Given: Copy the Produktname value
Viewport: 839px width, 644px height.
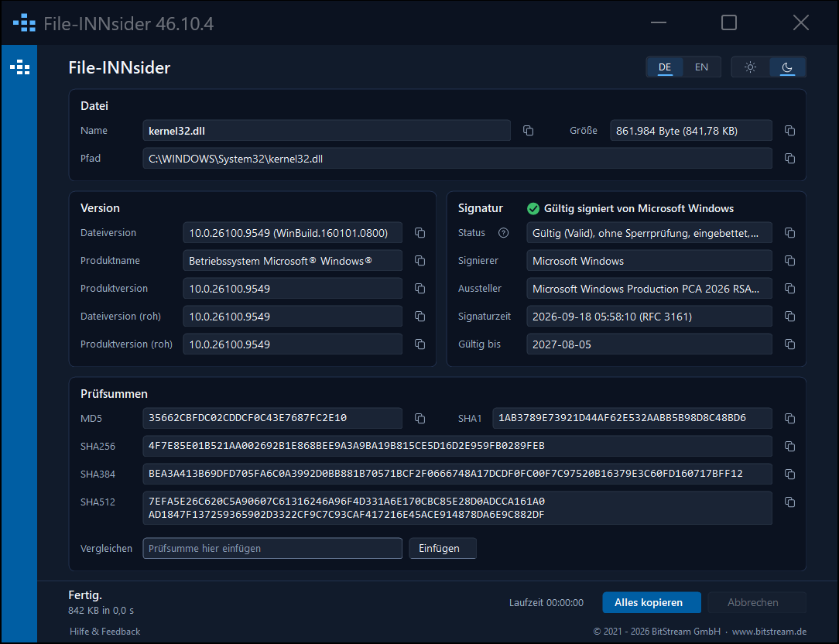Looking at the screenshot, I should click(420, 261).
